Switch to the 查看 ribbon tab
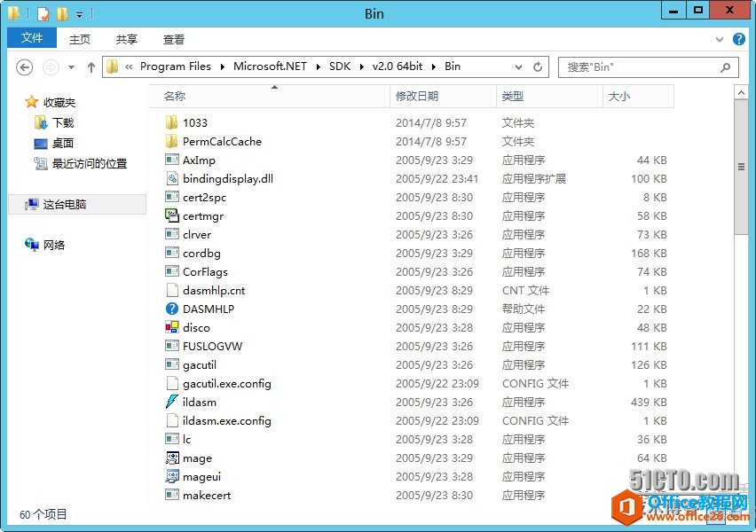 174,40
